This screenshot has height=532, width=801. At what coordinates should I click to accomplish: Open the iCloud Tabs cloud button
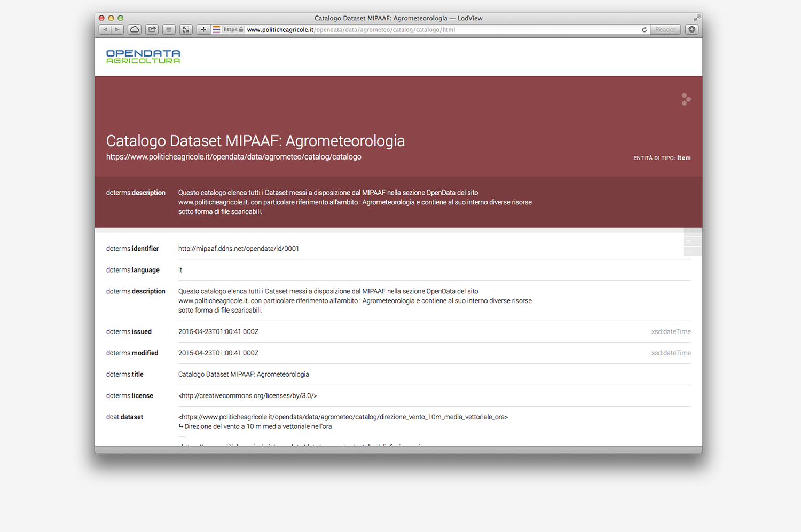click(x=135, y=29)
